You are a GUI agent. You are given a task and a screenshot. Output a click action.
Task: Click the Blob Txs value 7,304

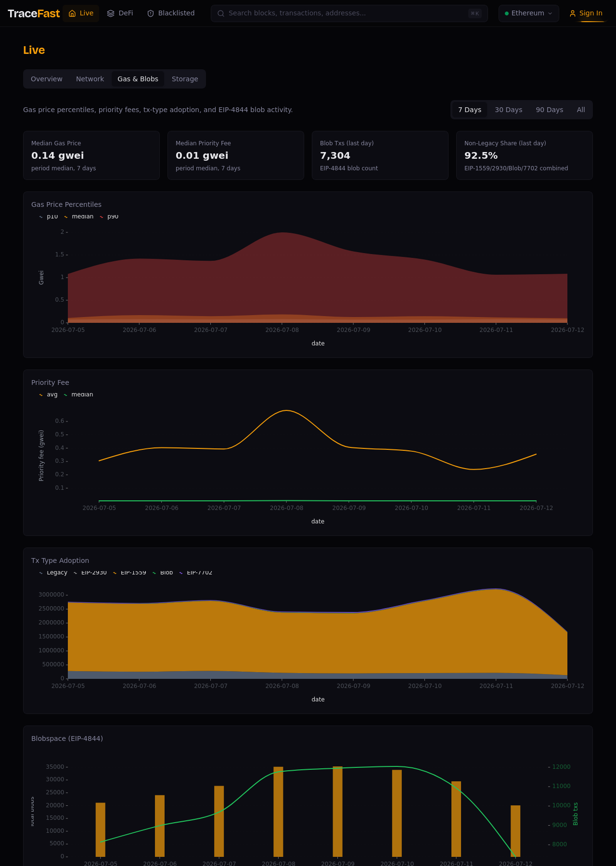pyautogui.click(x=335, y=155)
